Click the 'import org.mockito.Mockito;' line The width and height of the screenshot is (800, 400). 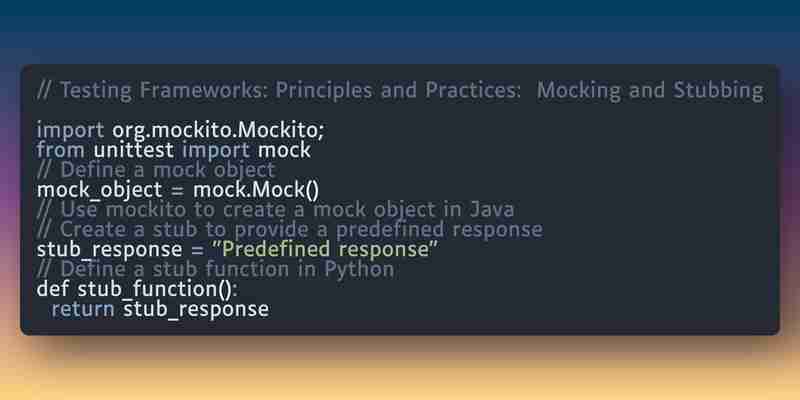click(x=180, y=131)
